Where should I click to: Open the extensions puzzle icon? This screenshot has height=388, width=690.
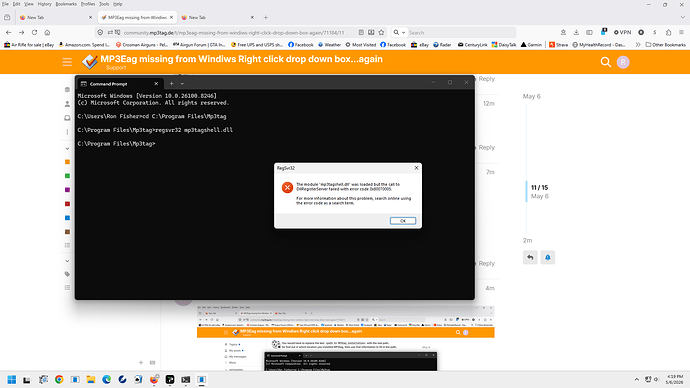click(668, 32)
